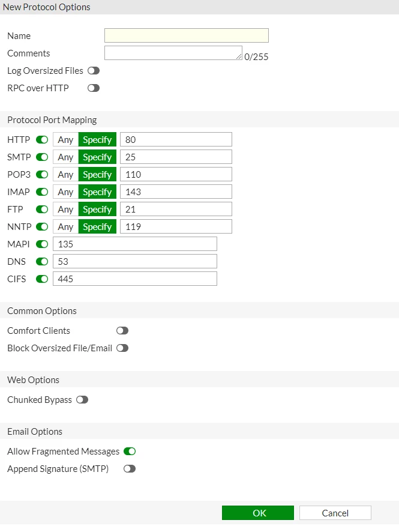This screenshot has width=399, height=532.
Task: Enable Append Signature (SMTP) toggle
Action: [x=130, y=469]
